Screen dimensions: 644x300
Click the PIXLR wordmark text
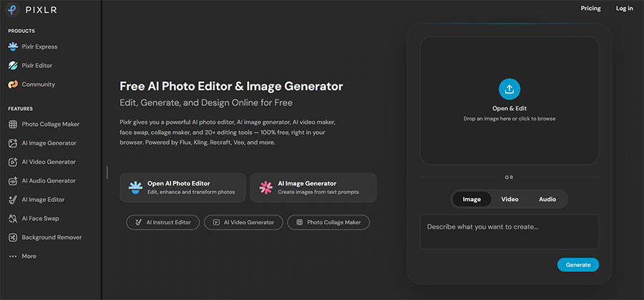41,10
